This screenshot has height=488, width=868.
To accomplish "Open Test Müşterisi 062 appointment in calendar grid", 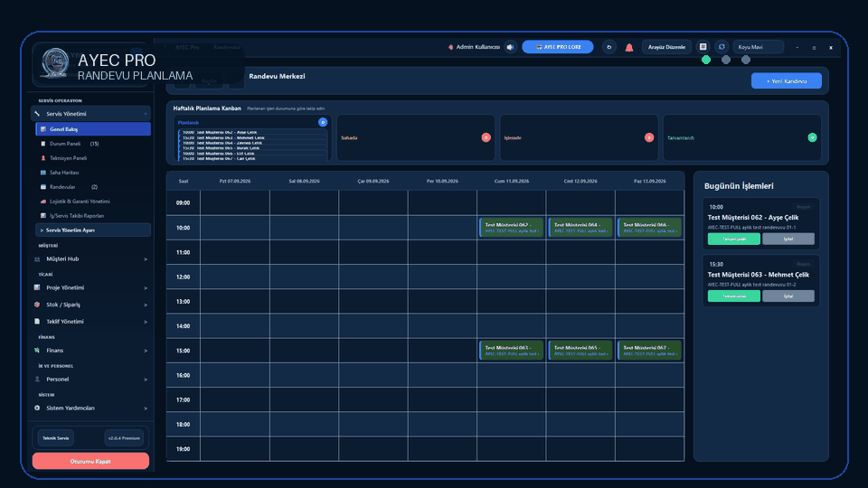I will pos(512,228).
